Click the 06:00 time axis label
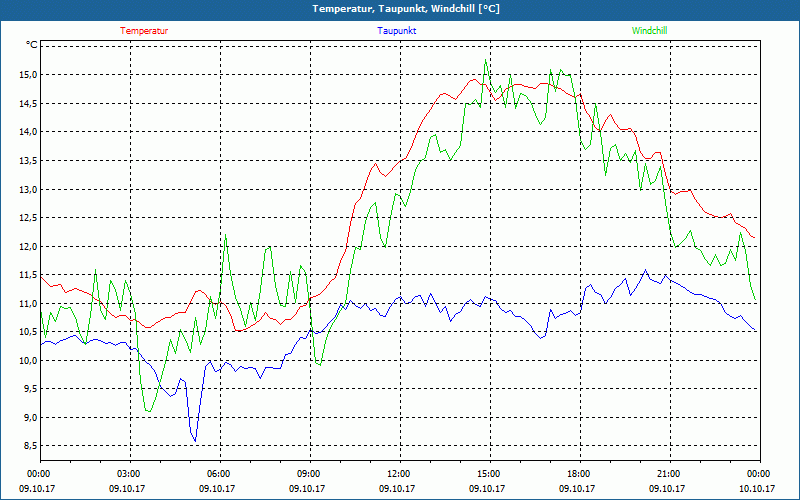This screenshot has height=500, width=800. (220, 474)
